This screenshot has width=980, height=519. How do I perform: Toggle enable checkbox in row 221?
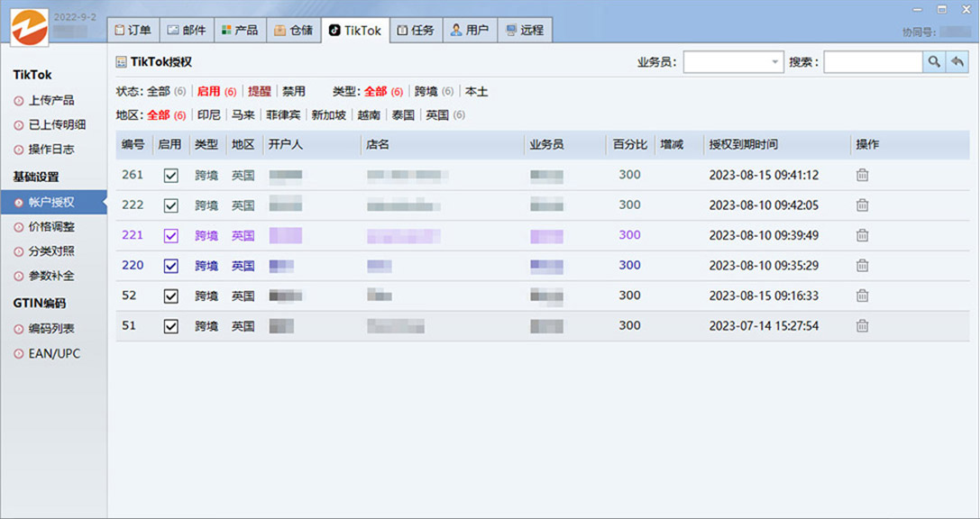(x=170, y=235)
